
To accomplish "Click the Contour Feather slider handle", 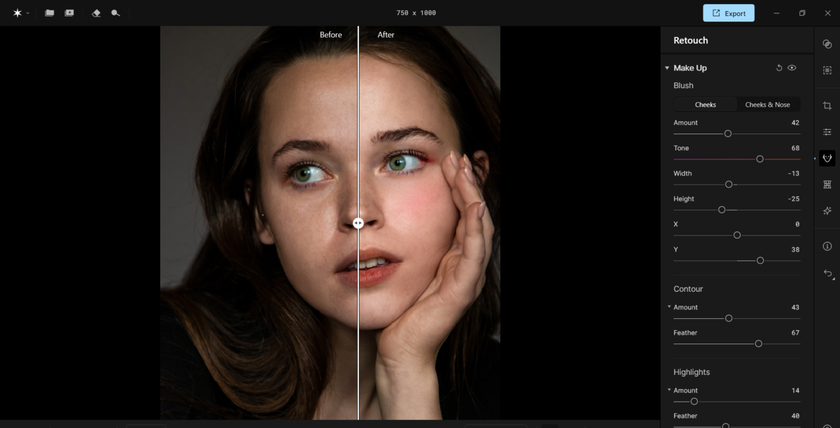I will 759,344.
